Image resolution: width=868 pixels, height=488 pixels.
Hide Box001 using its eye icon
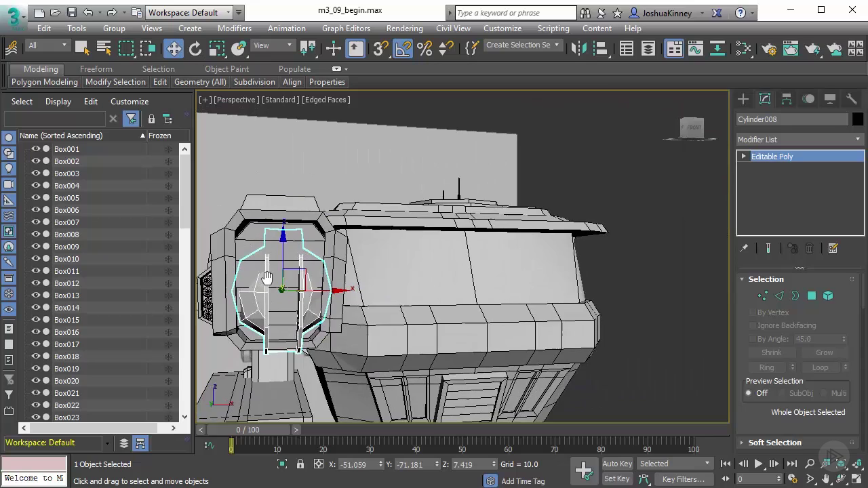[36, 149]
